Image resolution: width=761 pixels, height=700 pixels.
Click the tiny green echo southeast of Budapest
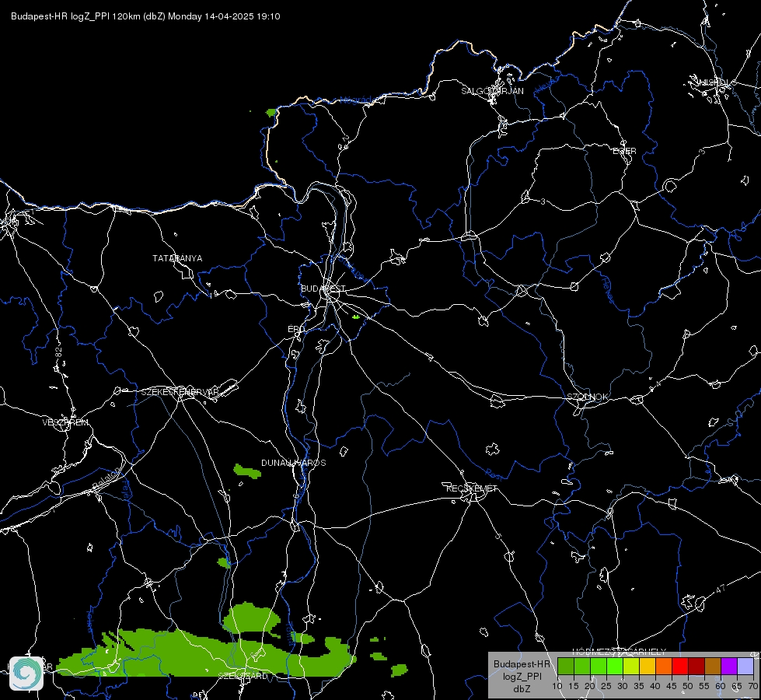(356, 317)
